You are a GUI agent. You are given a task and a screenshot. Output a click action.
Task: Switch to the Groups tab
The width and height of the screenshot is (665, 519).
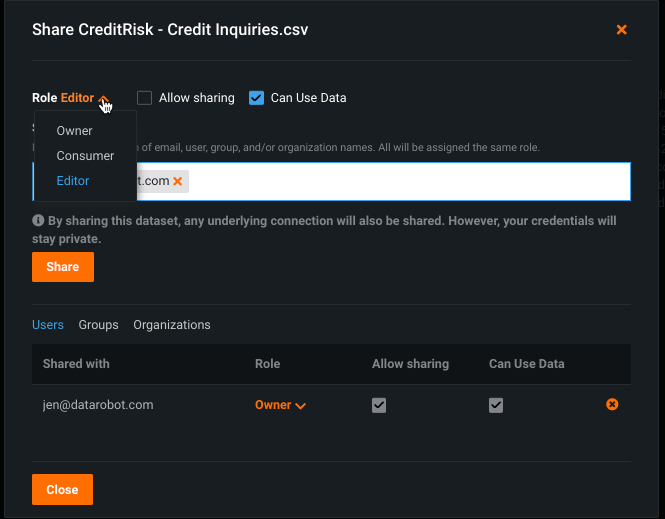[x=98, y=325]
